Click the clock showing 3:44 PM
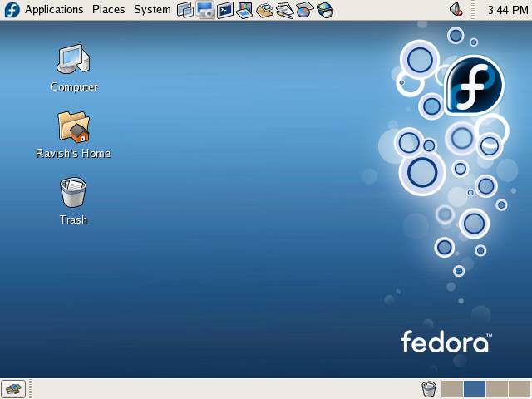The width and height of the screenshot is (532, 399). click(507, 10)
